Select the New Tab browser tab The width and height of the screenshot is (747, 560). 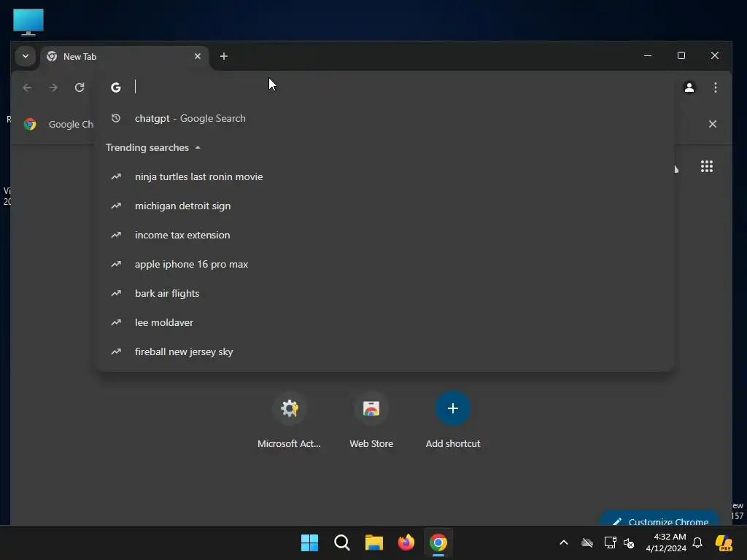[124, 57]
